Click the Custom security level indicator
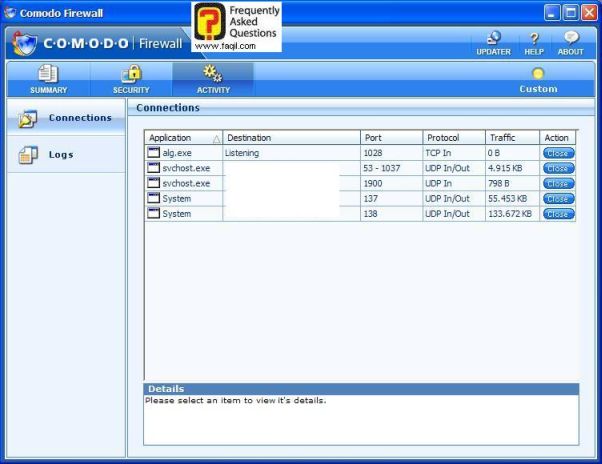 pyautogui.click(x=538, y=80)
